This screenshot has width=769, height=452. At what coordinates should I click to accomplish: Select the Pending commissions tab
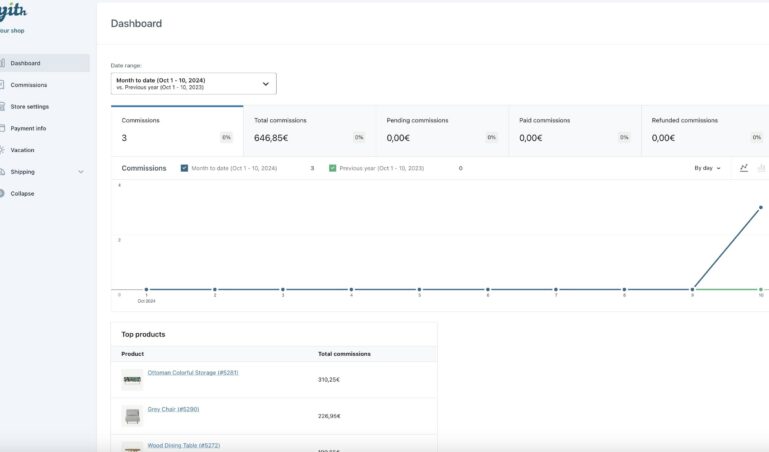click(442, 130)
